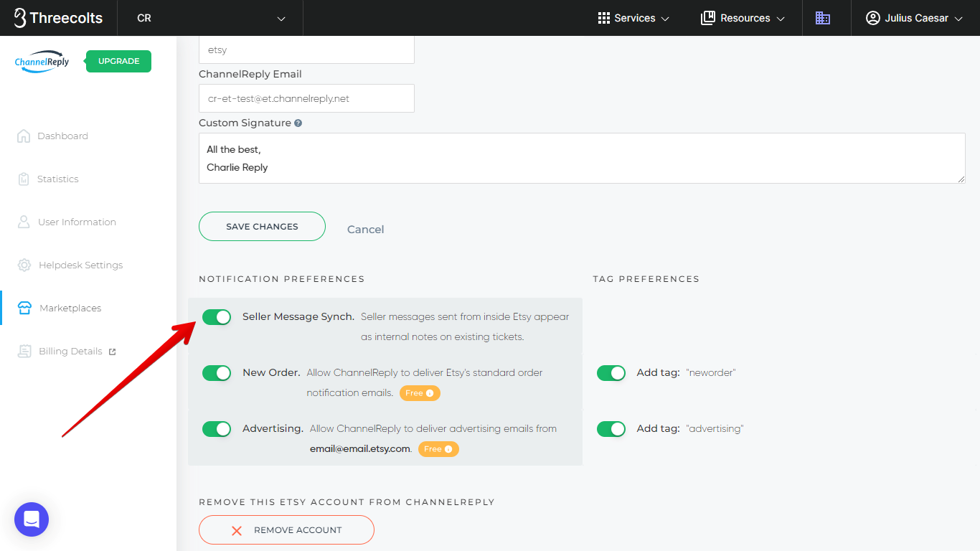This screenshot has width=980, height=551.
Task: Toggle the New Order notification switch
Action: pyautogui.click(x=217, y=373)
